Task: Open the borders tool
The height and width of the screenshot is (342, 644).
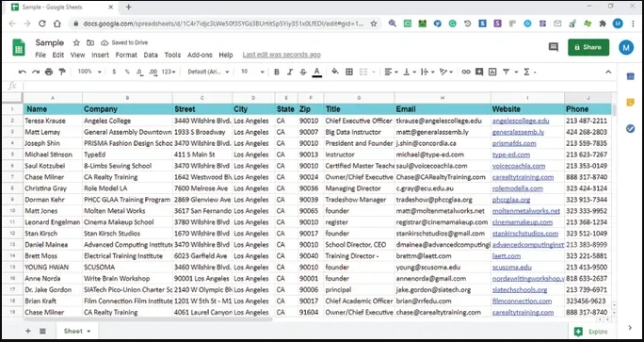Action: click(x=349, y=72)
